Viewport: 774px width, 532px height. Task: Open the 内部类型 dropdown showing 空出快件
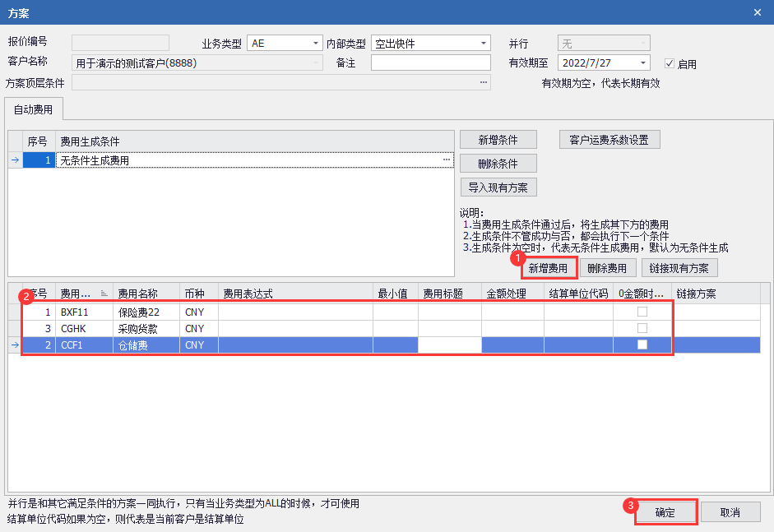(x=484, y=44)
